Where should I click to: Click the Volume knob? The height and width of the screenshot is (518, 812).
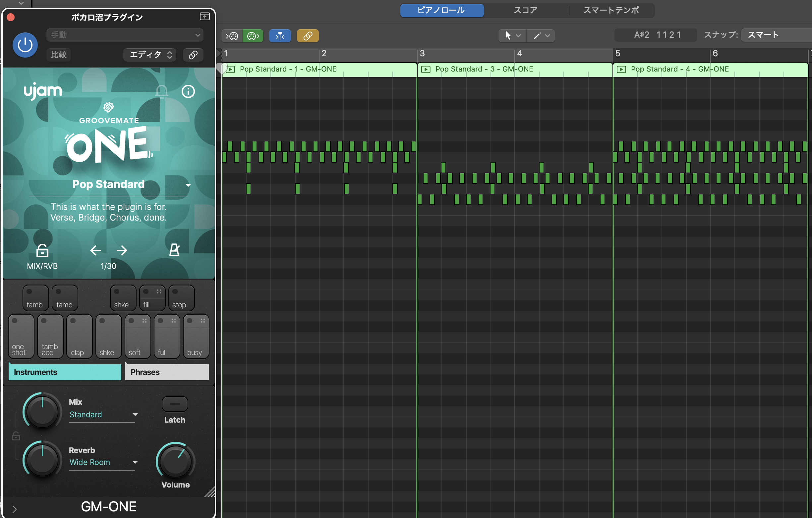pos(175,461)
